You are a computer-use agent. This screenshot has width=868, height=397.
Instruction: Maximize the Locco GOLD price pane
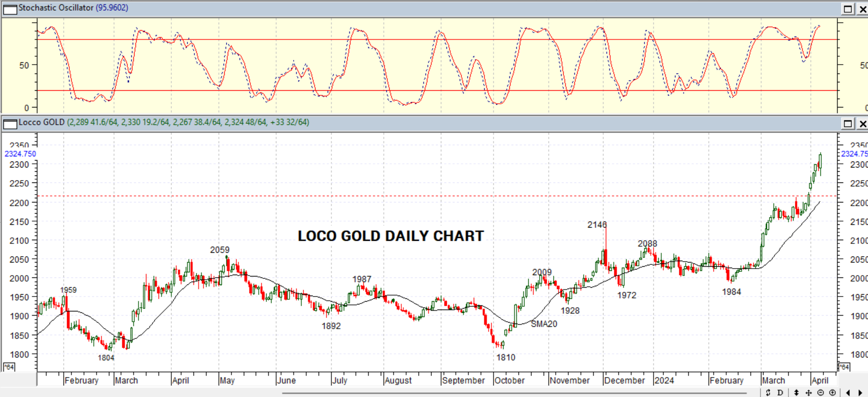tap(848, 123)
